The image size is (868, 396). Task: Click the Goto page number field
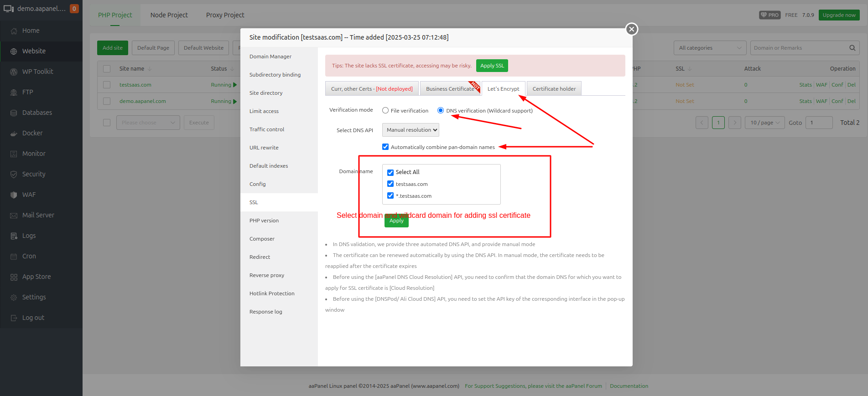[x=819, y=123]
